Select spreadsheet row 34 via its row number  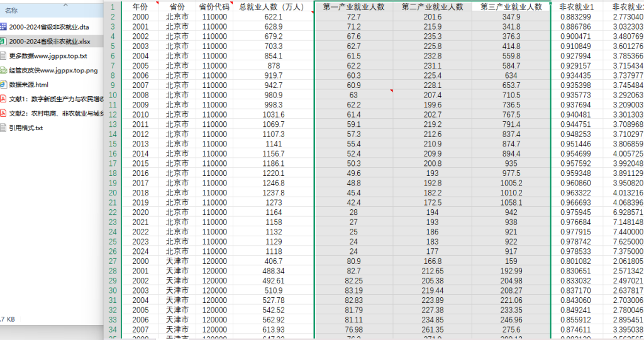click(x=113, y=329)
